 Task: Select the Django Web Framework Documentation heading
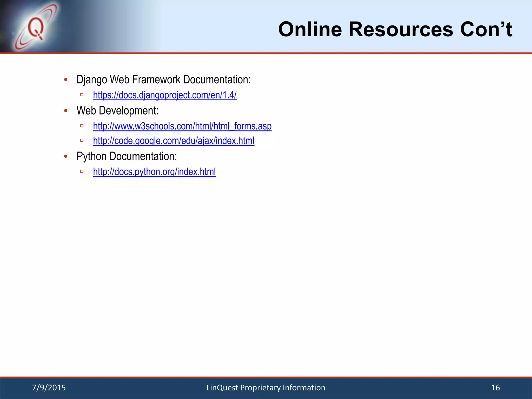pyautogui.click(x=164, y=80)
